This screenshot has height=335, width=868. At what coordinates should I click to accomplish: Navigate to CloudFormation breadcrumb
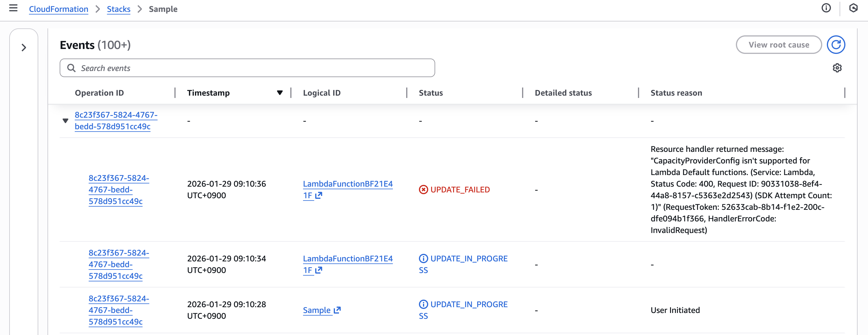(59, 9)
